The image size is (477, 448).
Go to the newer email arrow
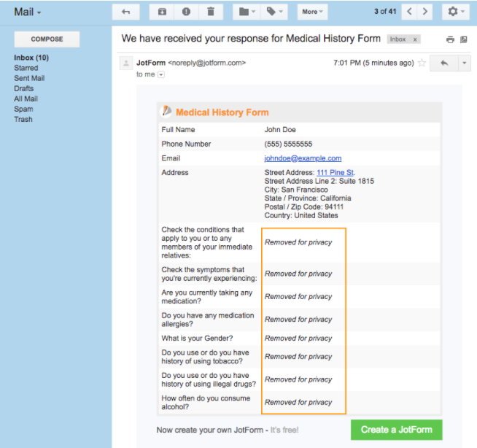click(x=410, y=12)
